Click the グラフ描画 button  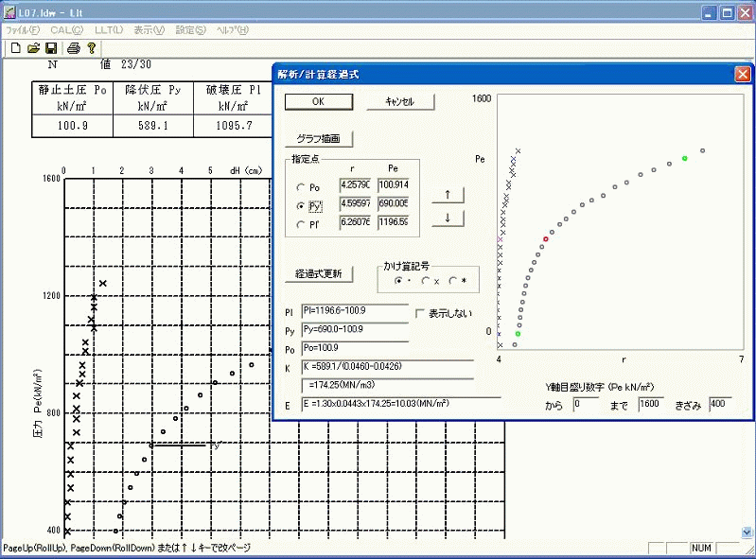tap(318, 139)
